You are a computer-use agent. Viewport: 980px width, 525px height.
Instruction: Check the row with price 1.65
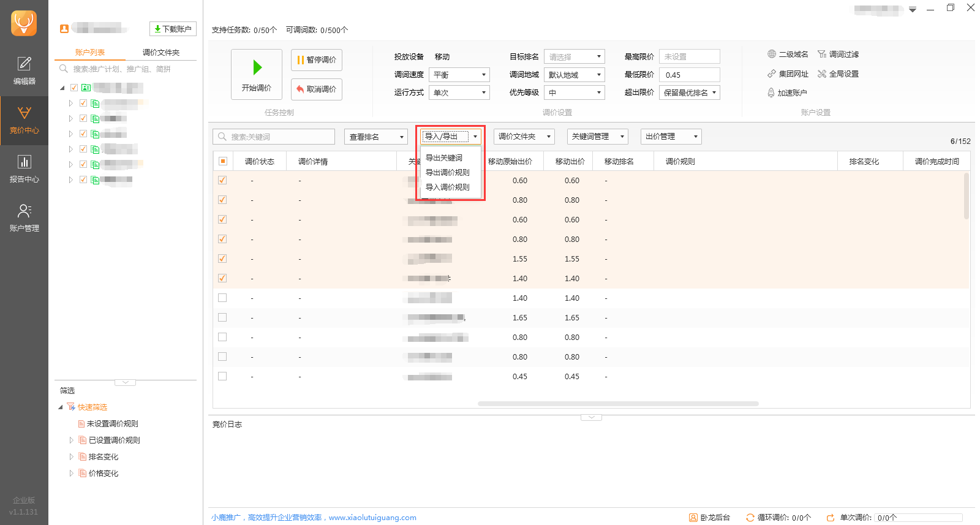tap(222, 317)
